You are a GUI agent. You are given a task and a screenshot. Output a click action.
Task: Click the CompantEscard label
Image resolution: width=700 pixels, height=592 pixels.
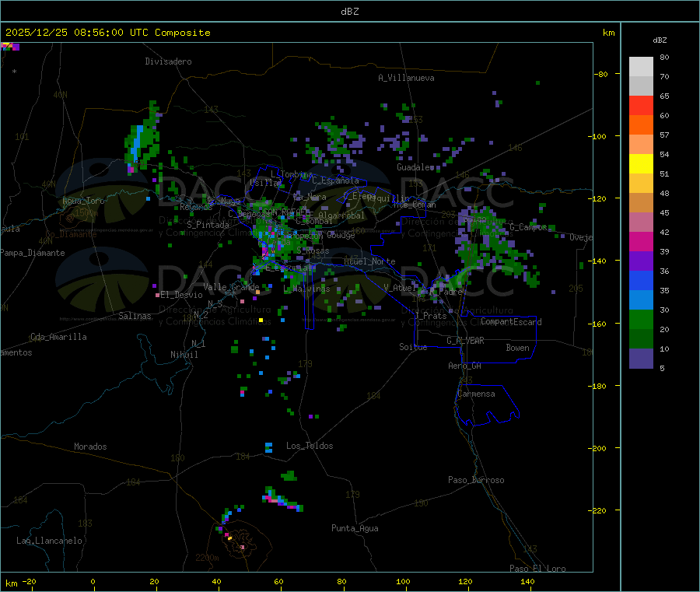(x=511, y=321)
